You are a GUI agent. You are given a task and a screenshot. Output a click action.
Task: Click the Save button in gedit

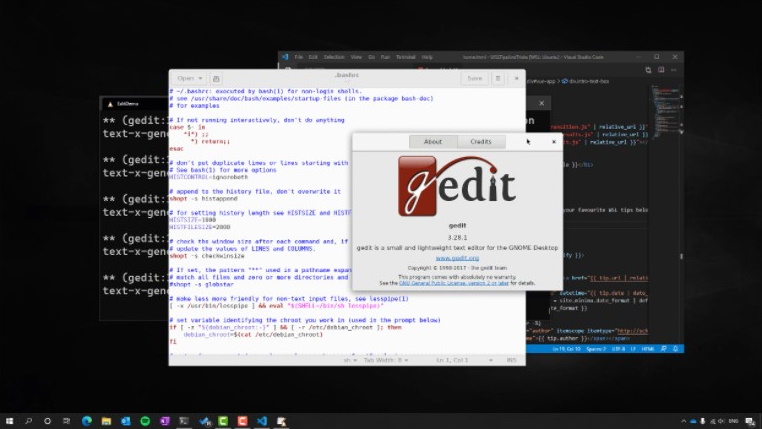(474, 78)
